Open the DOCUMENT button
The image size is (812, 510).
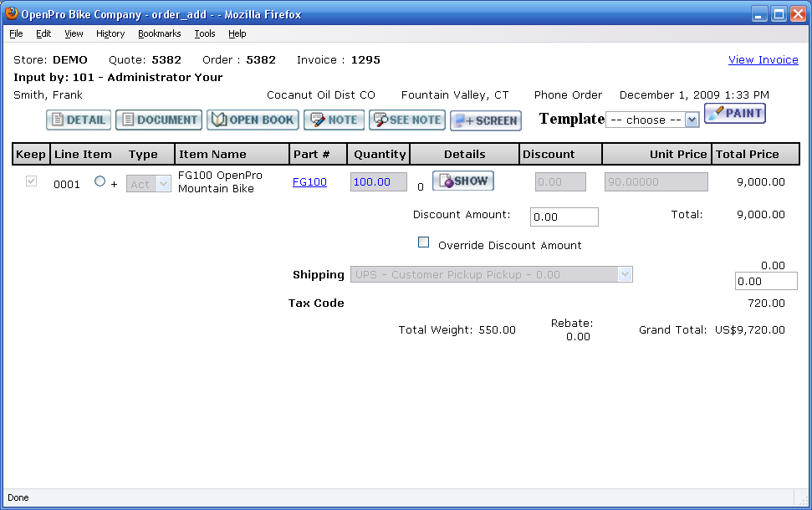(x=159, y=120)
